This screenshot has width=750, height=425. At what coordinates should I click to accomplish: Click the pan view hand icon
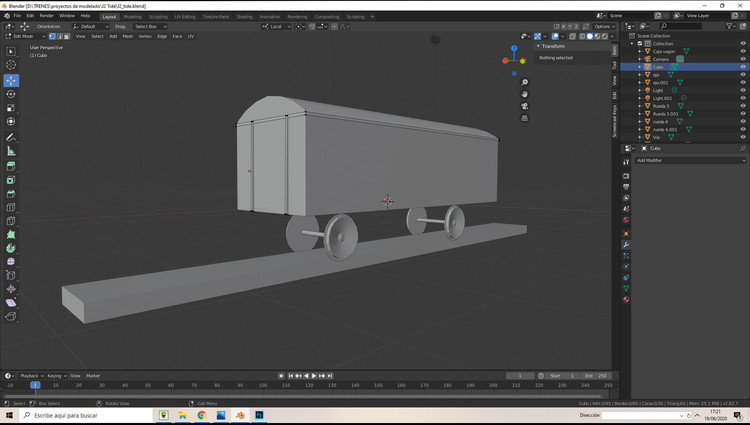point(525,94)
